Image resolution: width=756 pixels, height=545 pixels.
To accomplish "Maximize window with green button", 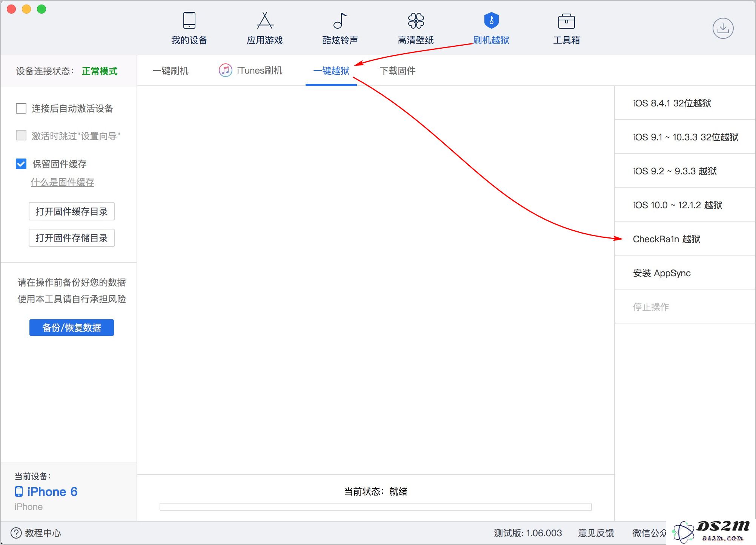I will [x=41, y=9].
